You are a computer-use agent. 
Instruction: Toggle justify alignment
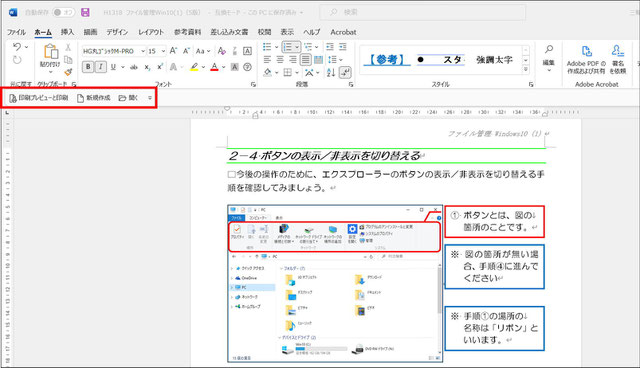306,60
